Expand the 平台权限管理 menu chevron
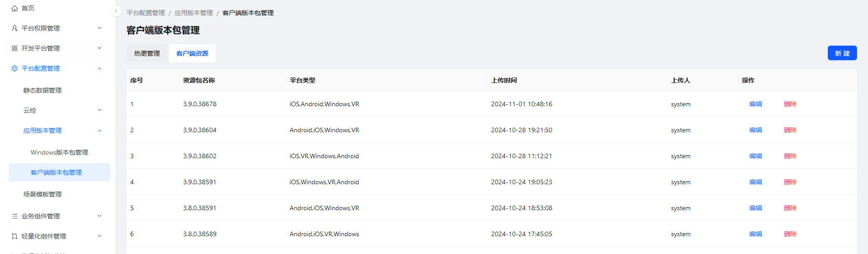The image size is (868, 254). click(x=100, y=28)
